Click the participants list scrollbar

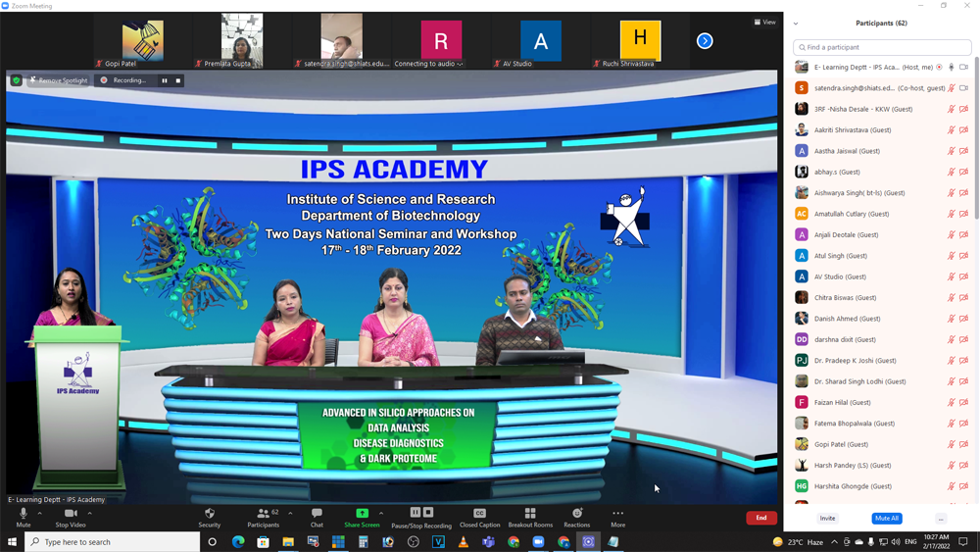coord(976,137)
